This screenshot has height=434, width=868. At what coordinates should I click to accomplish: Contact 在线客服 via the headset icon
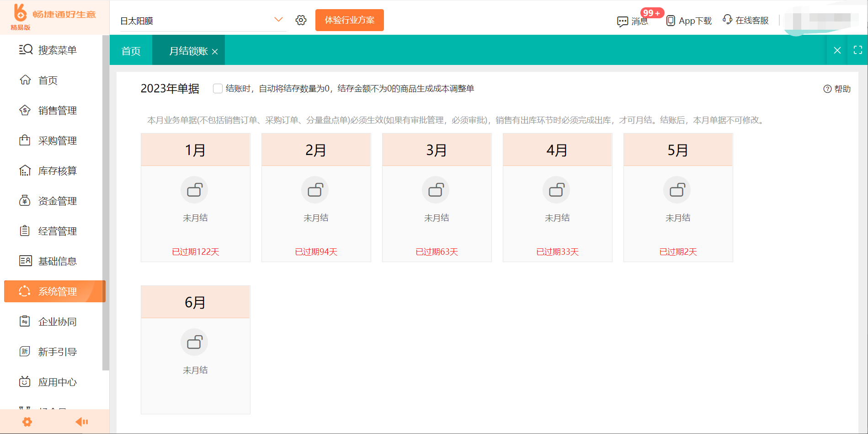pos(726,20)
